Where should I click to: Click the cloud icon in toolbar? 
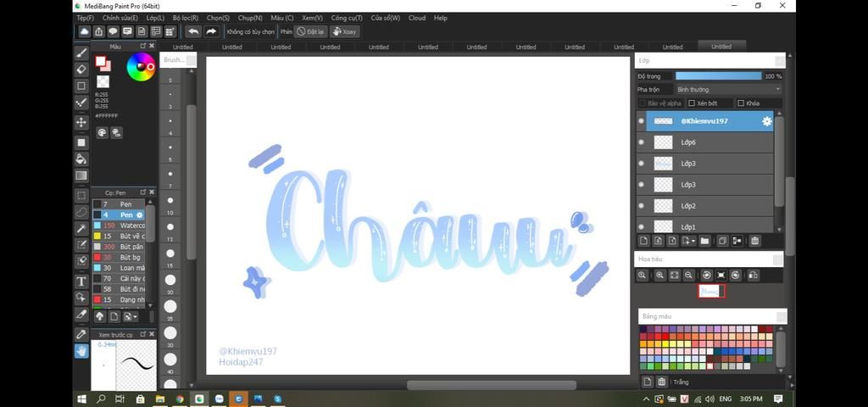tap(84, 31)
